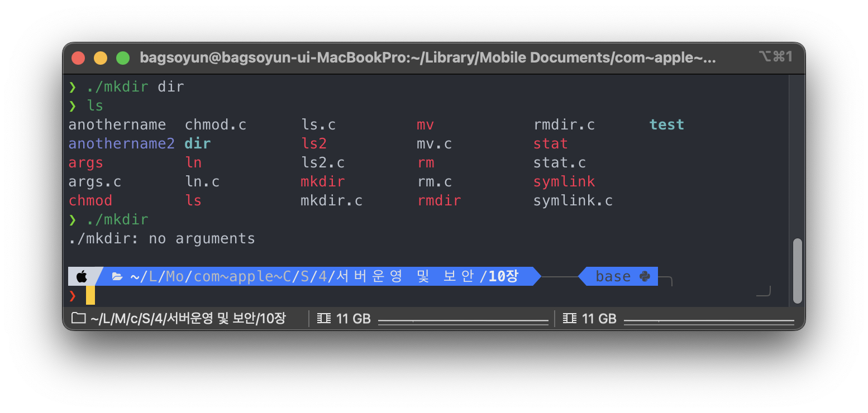Click the red close window button
This screenshot has width=868, height=413.
click(78, 57)
